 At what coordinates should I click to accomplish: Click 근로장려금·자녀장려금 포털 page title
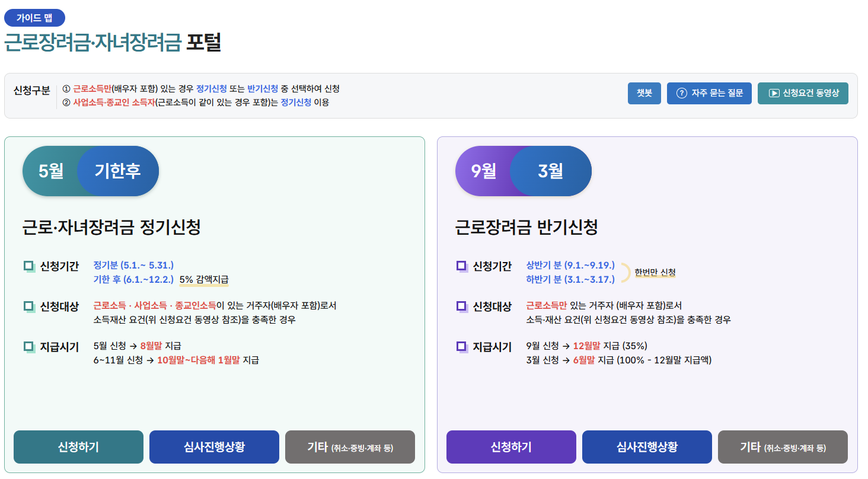pos(113,43)
